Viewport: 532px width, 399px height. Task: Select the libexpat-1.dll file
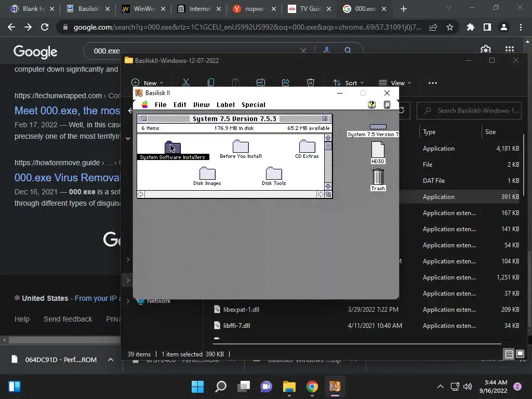[241, 310]
